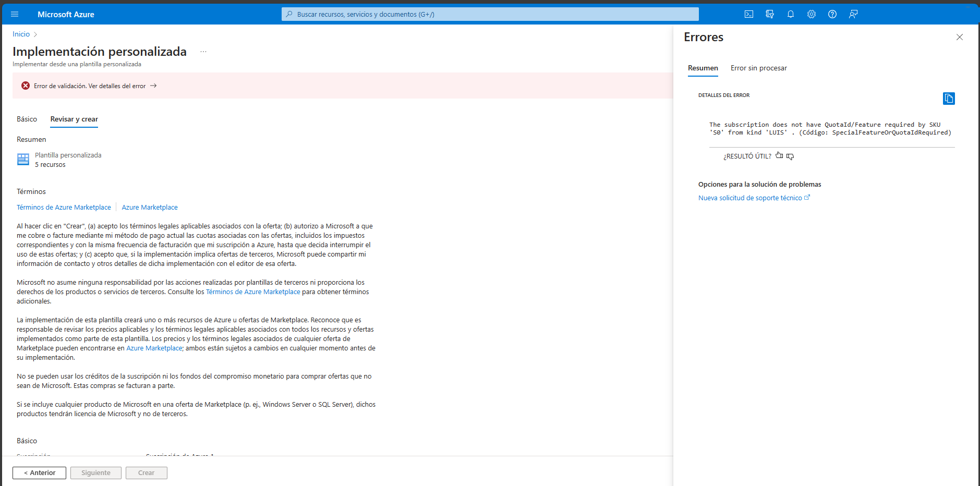Switch to the Básico tab
Viewport: 980px width, 486px height.
pyautogui.click(x=27, y=119)
